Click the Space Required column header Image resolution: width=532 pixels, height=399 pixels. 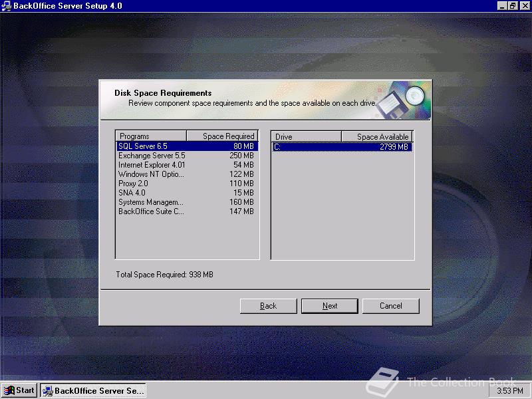point(222,136)
